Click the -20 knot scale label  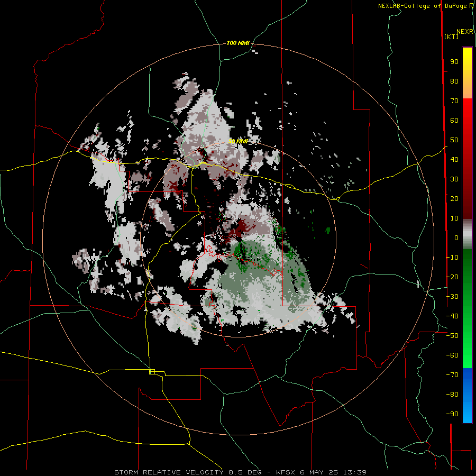coord(452,277)
